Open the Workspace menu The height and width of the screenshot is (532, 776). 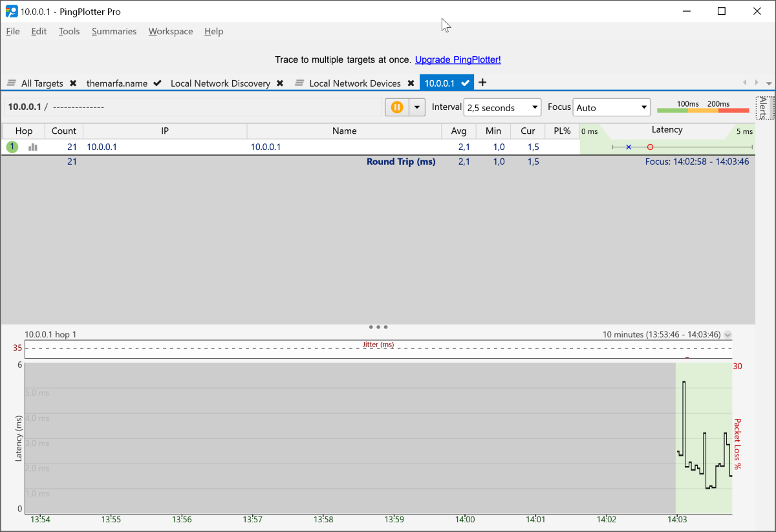[171, 31]
